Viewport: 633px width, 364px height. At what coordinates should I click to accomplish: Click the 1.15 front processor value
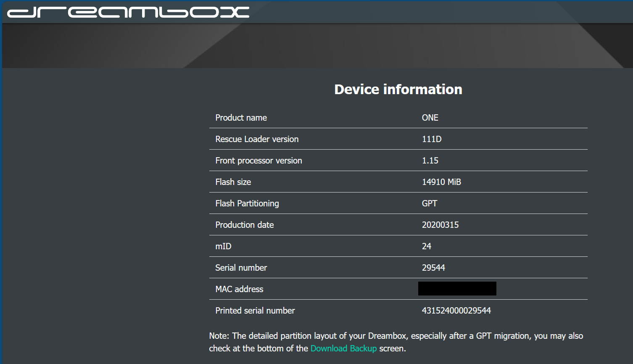tap(430, 161)
